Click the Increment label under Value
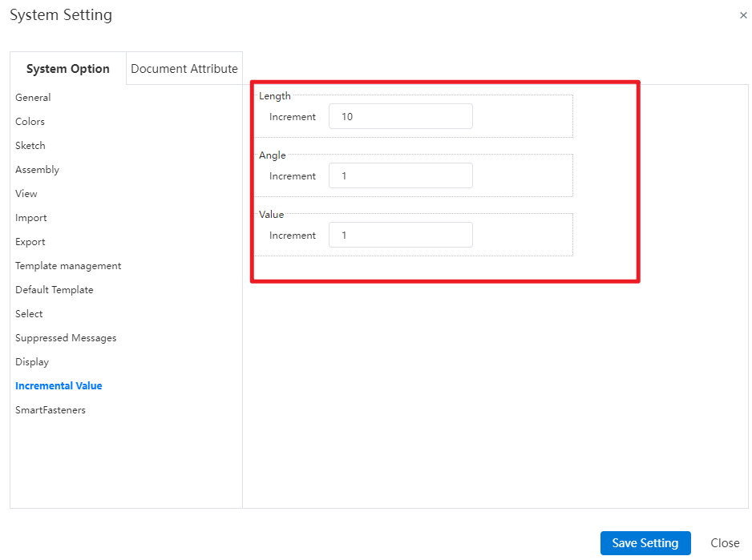The height and width of the screenshot is (560, 752). click(x=293, y=236)
